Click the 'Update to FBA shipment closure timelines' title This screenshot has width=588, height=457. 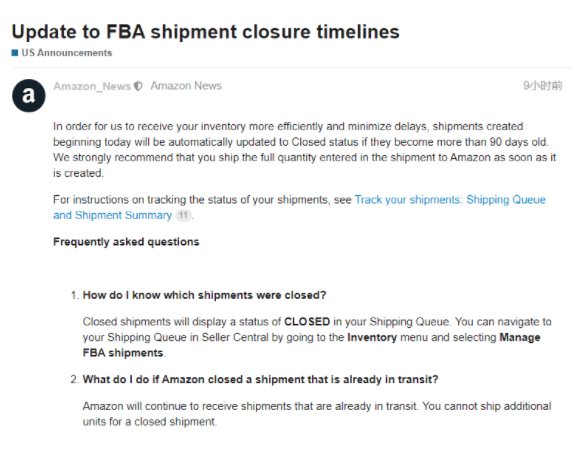pos(206,31)
